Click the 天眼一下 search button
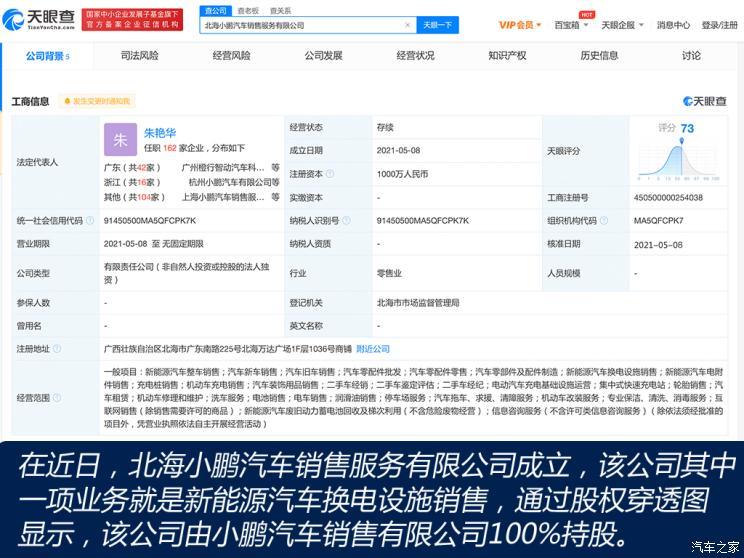This screenshot has width=744, height=558. [x=437, y=25]
